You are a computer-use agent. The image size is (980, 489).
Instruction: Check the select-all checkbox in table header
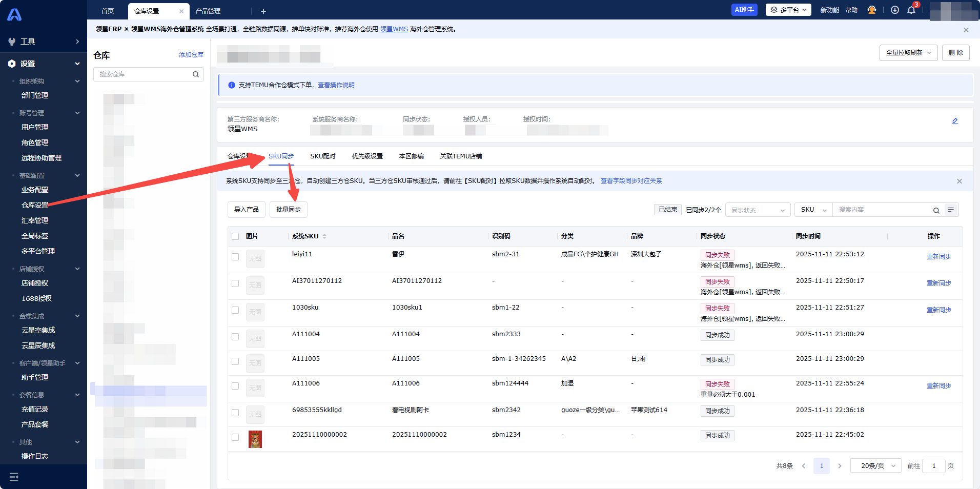[x=235, y=236]
